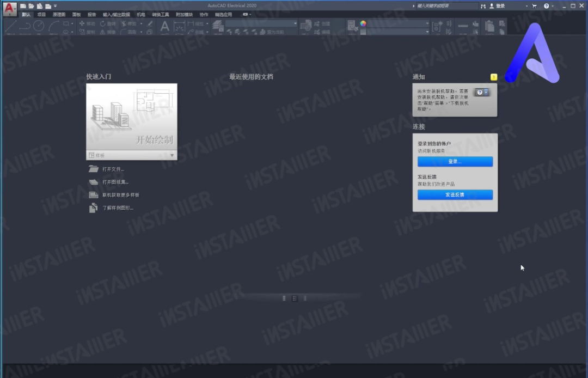Screen dimensions: 588x378
Task: Expand the Rectangle tool dropdown arrow
Action: (72, 23)
